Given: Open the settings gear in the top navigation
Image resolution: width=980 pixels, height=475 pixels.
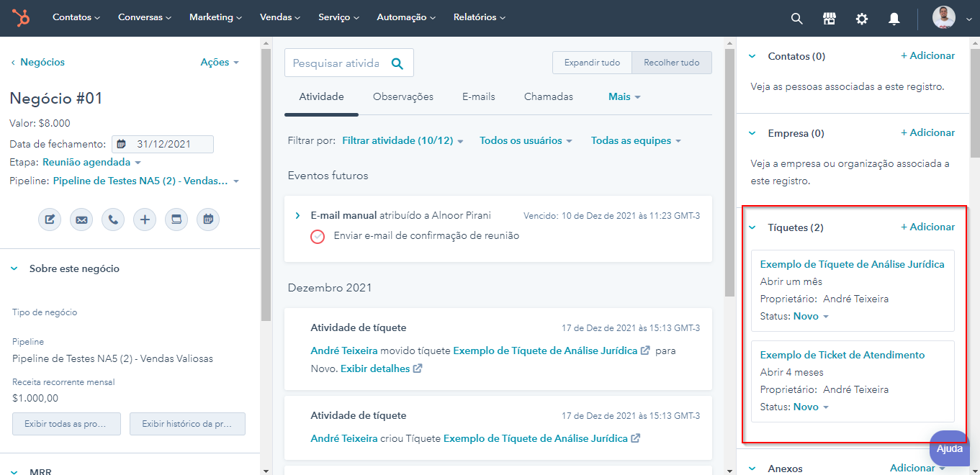Looking at the screenshot, I should 861,18.
